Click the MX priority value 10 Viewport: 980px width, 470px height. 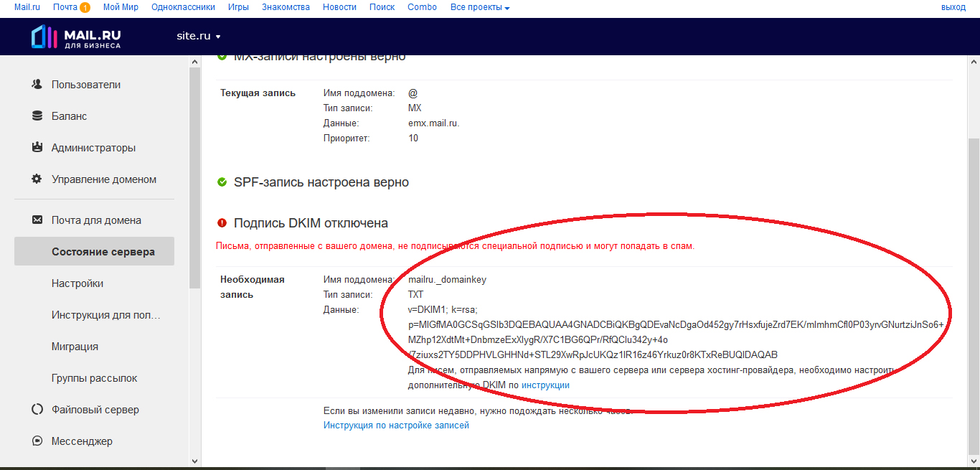(413, 138)
